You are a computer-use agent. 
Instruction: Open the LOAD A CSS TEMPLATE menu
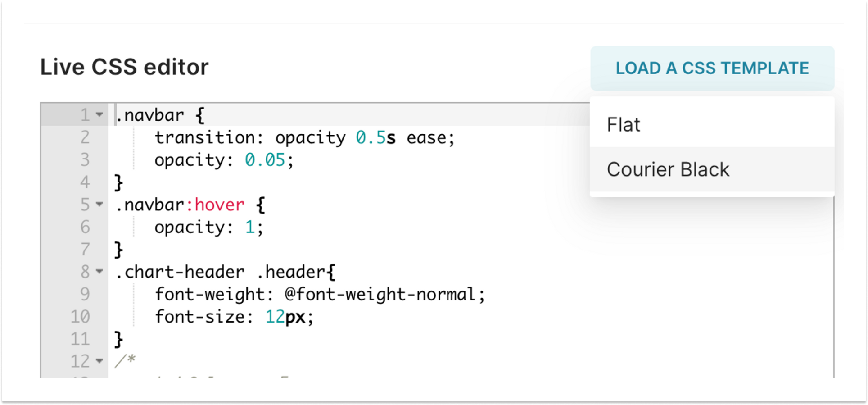pos(712,68)
